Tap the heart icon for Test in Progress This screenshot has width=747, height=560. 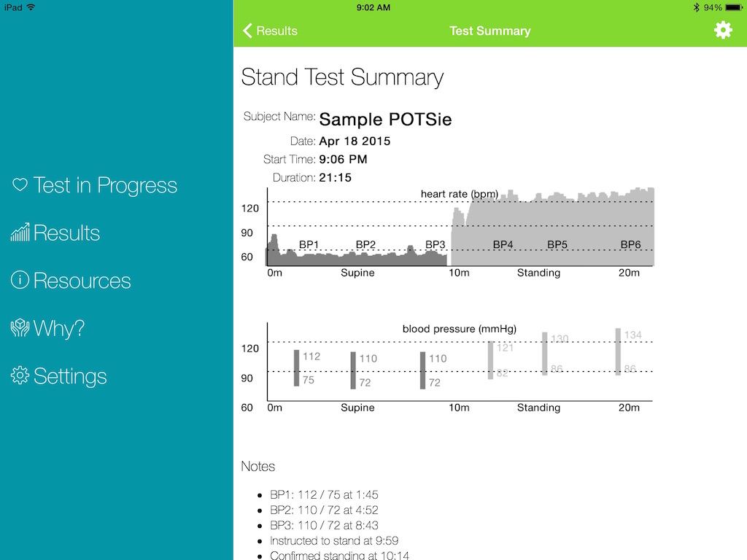[20, 185]
